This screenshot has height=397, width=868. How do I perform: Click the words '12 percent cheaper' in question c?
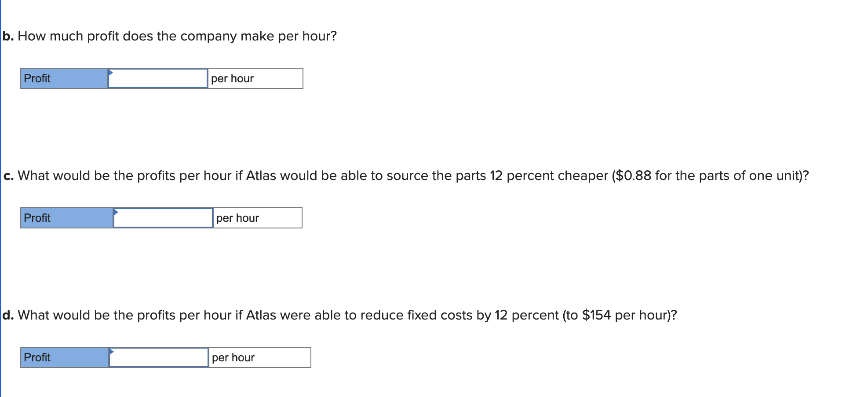tap(549, 176)
